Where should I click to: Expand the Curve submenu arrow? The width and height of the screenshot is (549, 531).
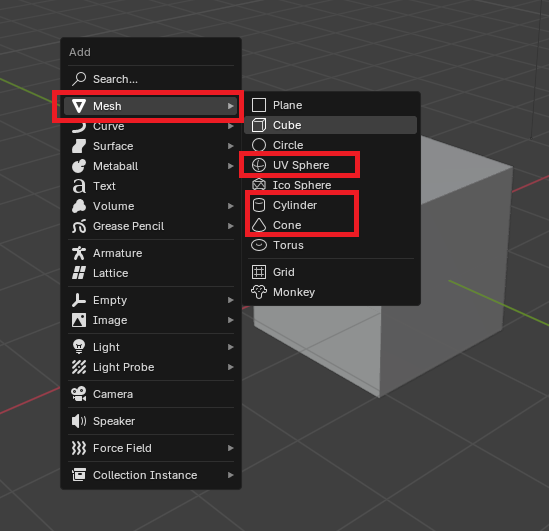pyautogui.click(x=230, y=126)
